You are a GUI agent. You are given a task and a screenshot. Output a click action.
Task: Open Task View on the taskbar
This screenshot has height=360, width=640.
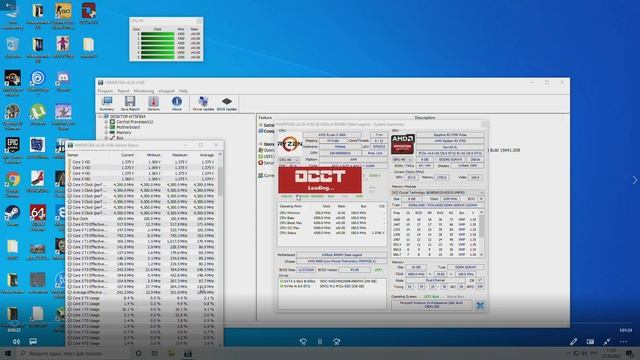pyautogui.click(x=155, y=353)
